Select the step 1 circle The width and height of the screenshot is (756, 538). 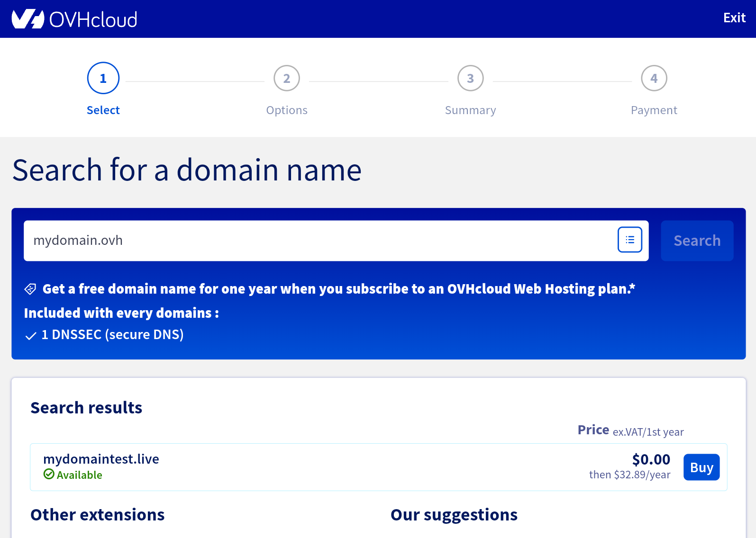(x=103, y=78)
